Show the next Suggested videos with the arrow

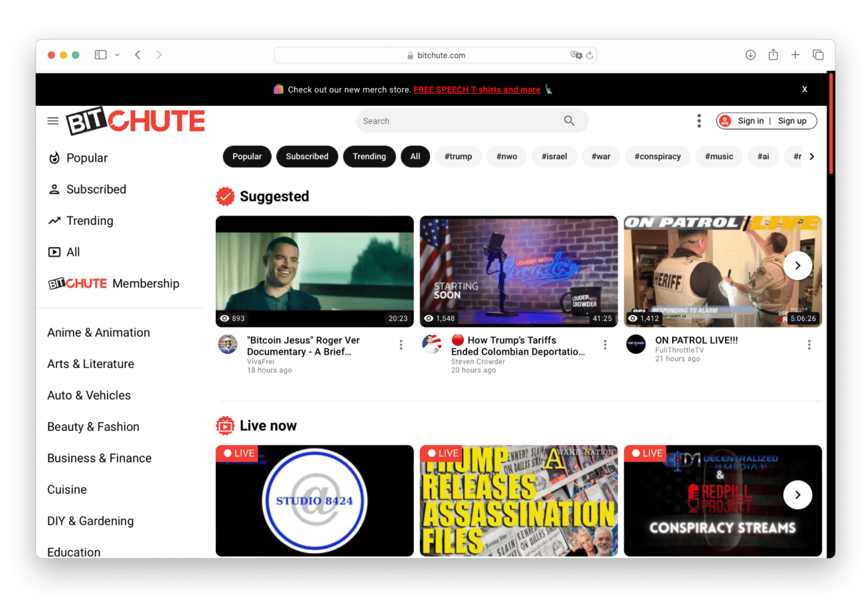click(798, 265)
